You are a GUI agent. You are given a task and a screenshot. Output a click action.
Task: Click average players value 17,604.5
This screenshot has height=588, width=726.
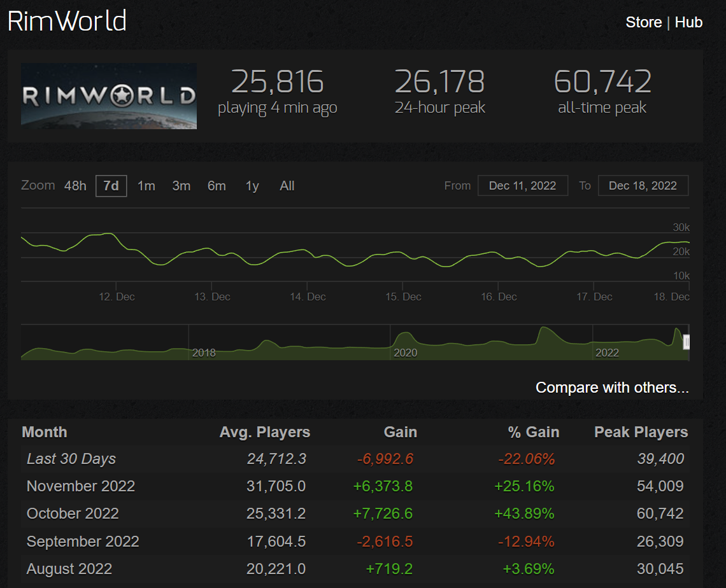(x=276, y=542)
